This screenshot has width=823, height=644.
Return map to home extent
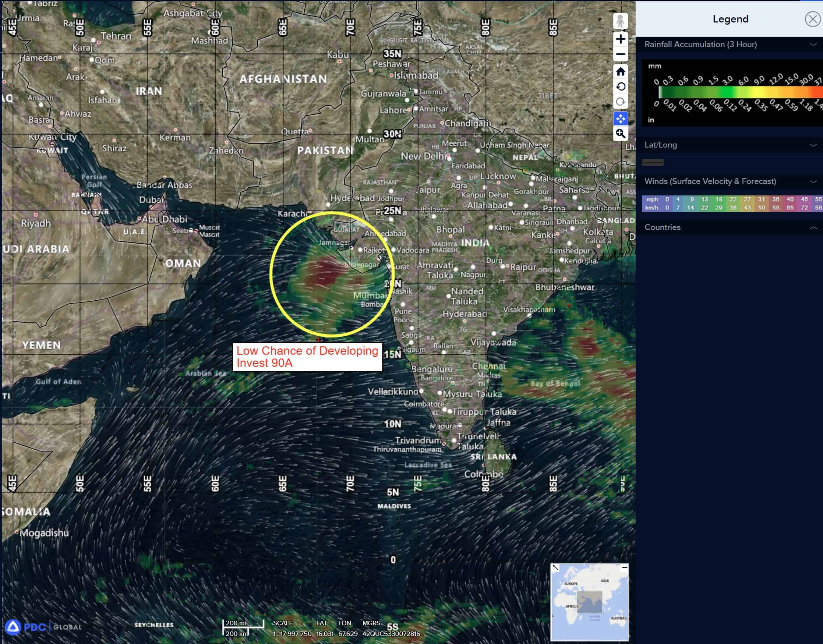click(x=621, y=72)
